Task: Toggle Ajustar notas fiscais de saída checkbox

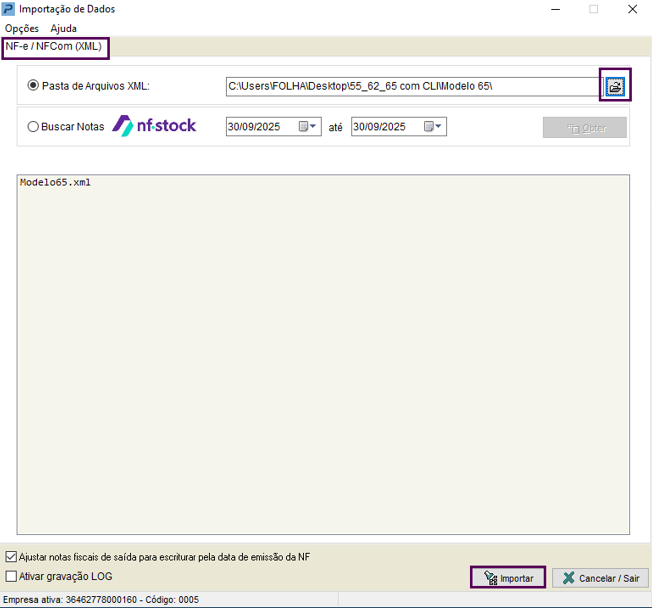Action: pos(11,556)
